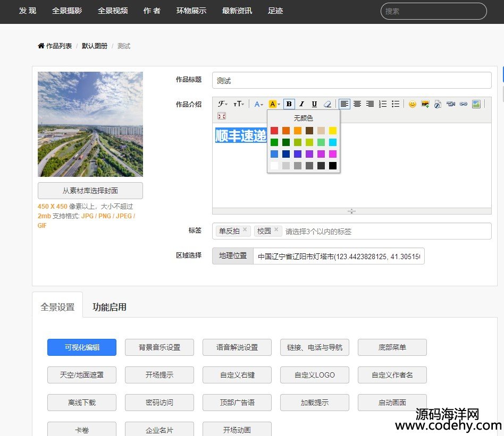
Task: Open 开场提示 settings
Action: point(159,375)
